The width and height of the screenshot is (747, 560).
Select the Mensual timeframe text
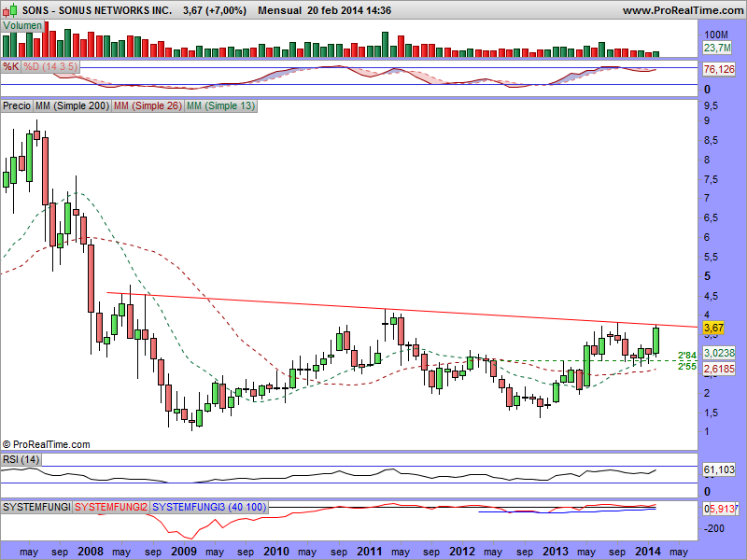pos(279,10)
